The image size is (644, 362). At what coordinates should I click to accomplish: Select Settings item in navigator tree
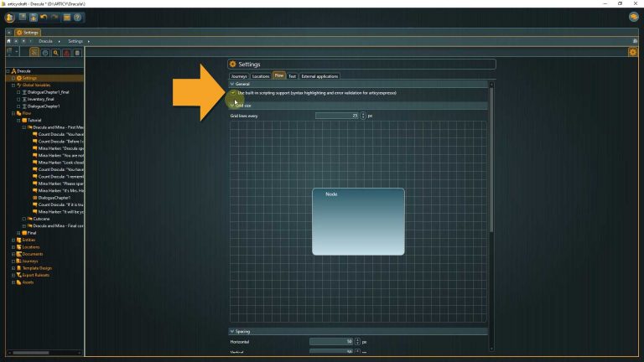[29, 78]
